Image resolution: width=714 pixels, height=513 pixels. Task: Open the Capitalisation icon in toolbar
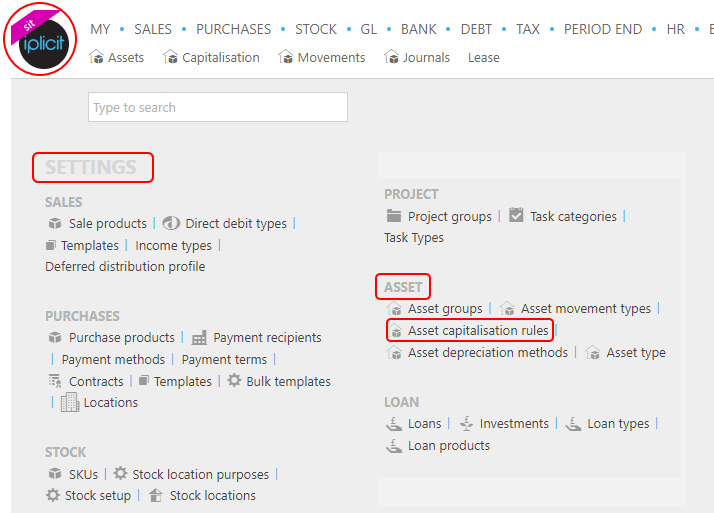pos(170,57)
